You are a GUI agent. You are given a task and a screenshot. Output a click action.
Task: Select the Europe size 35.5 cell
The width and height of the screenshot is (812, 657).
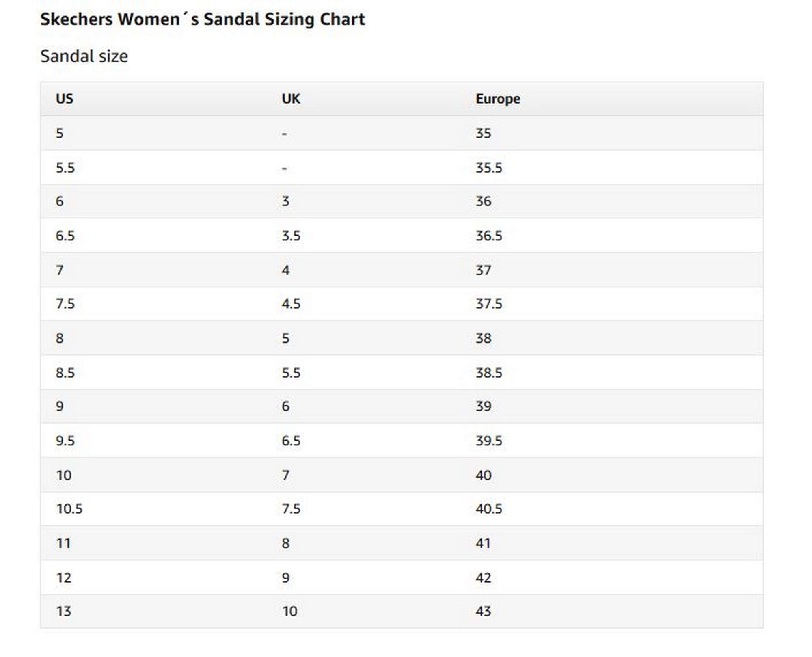[x=489, y=168]
